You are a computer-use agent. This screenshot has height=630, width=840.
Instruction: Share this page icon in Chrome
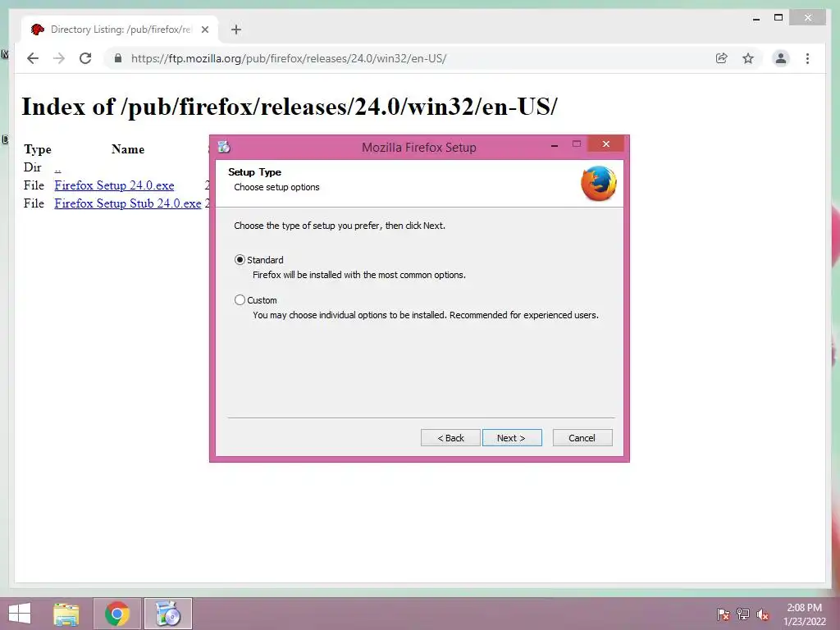(722, 58)
